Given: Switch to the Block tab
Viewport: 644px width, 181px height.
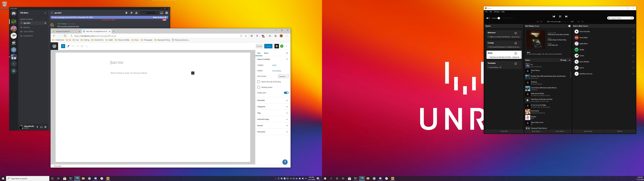Looking at the screenshot, I should (266, 53).
